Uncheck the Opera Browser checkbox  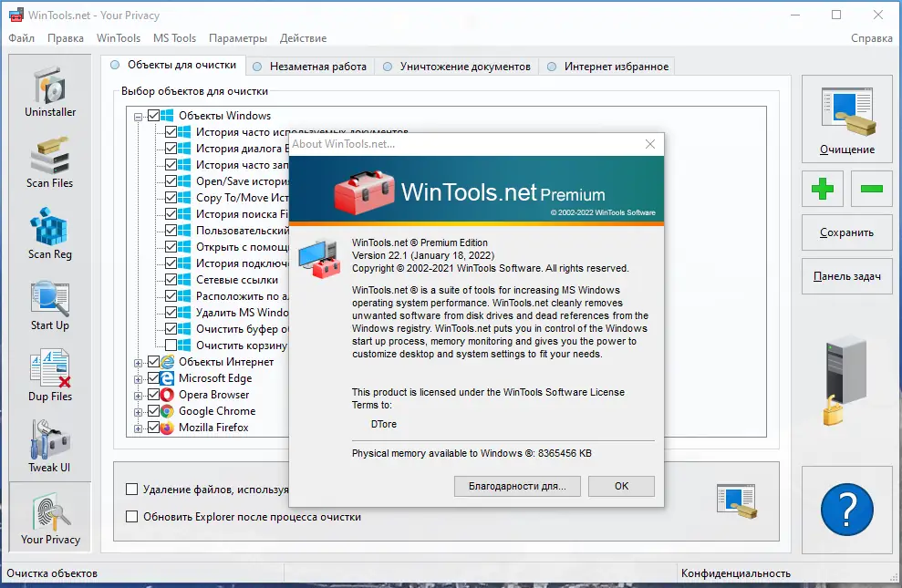[x=153, y=395]
